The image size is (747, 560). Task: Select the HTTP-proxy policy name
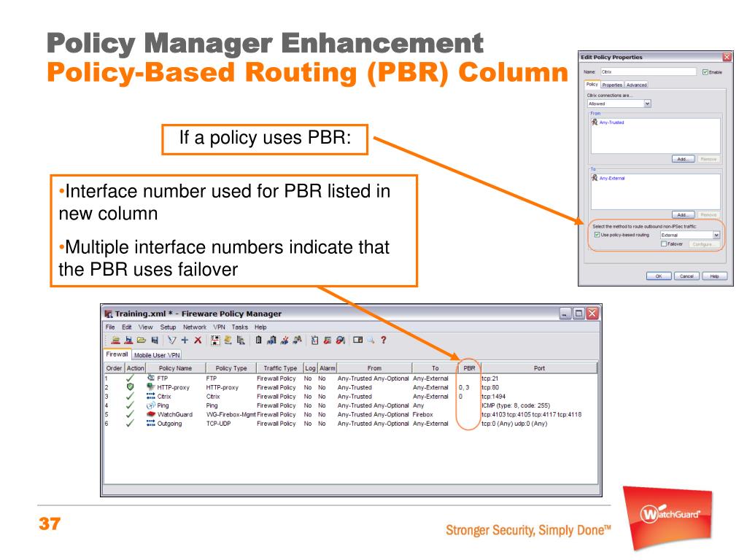point(174,388)
